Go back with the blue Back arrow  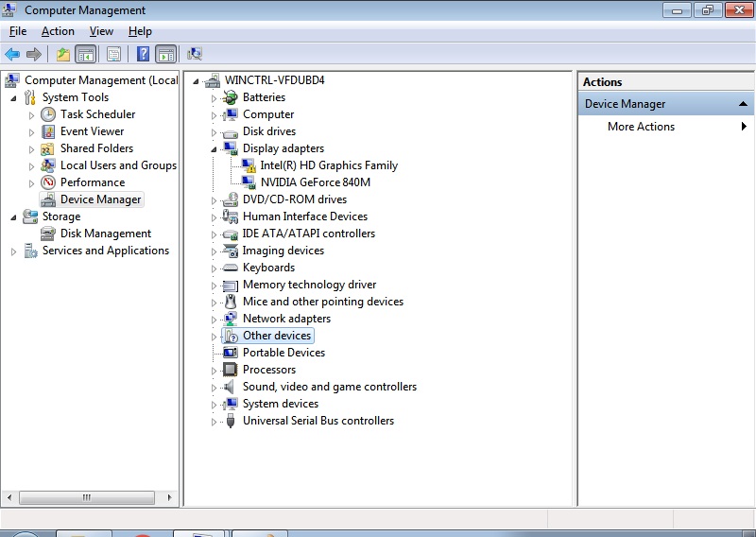pyautogui.click(x=12, y=54)
